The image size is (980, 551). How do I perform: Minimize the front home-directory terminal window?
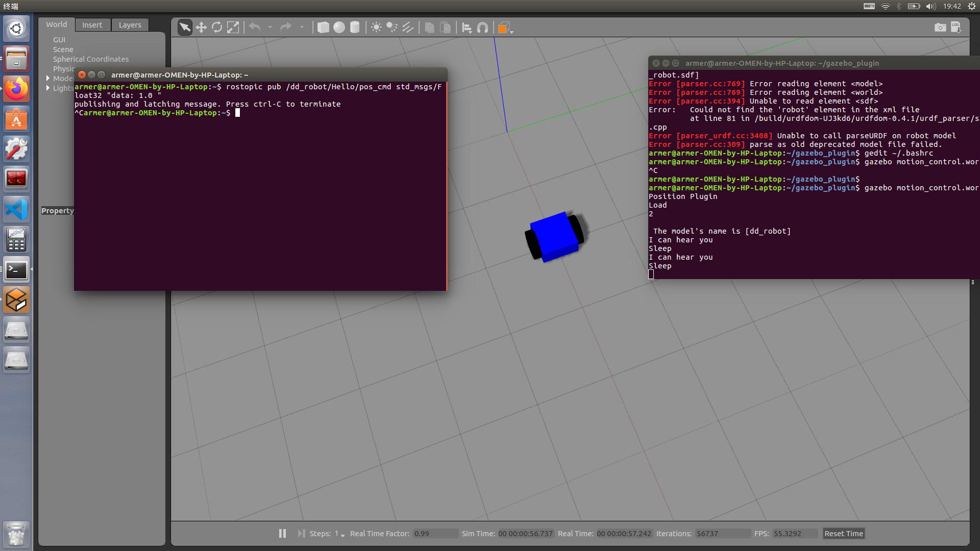pos(91,74)
